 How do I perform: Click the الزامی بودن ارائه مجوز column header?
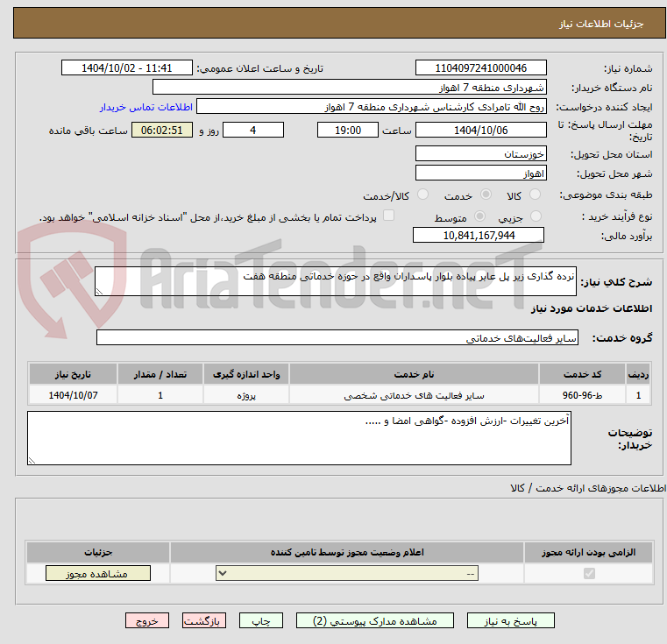coord(589,552)
